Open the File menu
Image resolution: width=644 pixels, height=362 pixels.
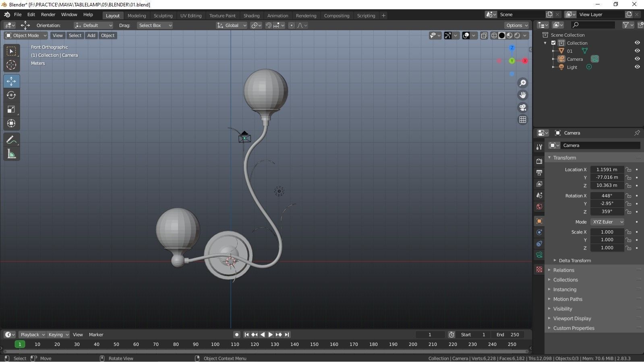pyautogui.click(x=18, y=14)
